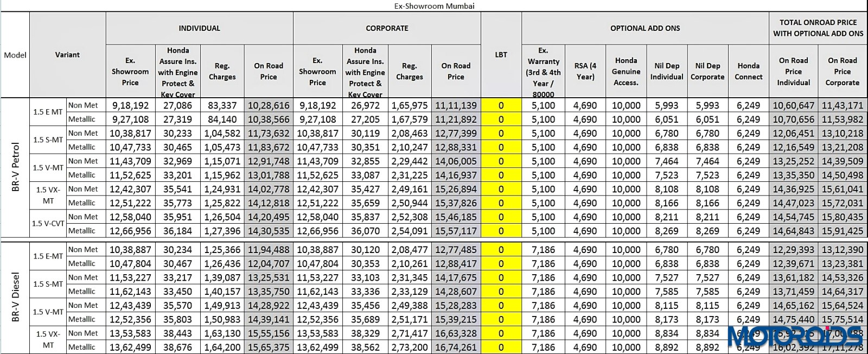Select the Nil Dep Corporate header
Viewport: 868px width, 354px height.
point(707,71)
